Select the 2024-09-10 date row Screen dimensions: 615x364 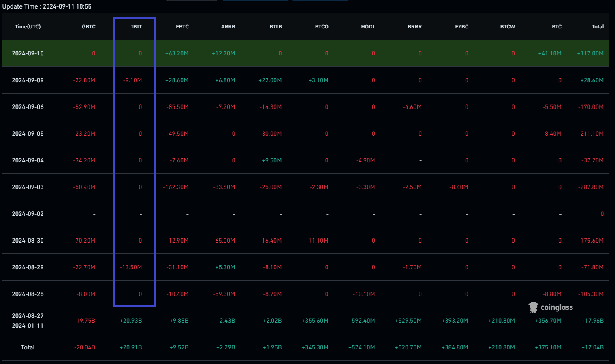(x=28, y=53)
